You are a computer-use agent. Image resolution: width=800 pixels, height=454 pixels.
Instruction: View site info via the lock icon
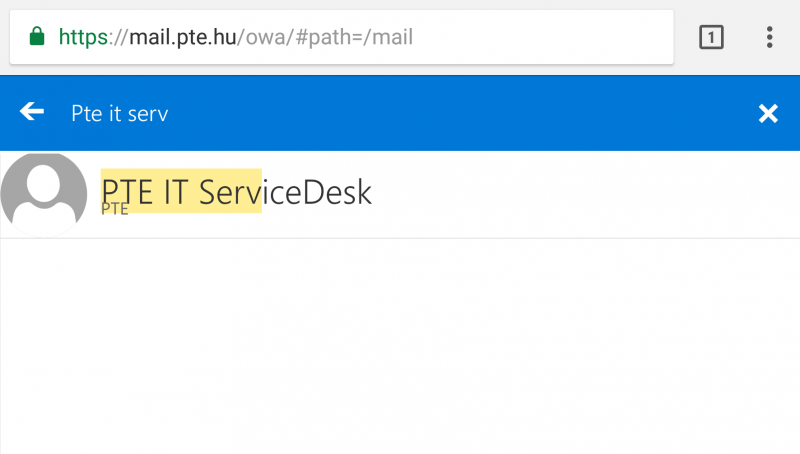click(x=37, y=37)
